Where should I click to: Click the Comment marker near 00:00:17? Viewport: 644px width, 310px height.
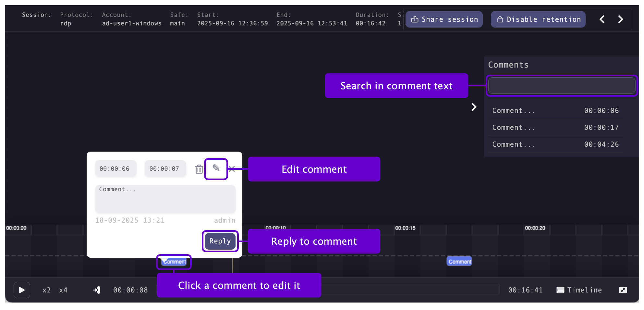tap(459, 262)
